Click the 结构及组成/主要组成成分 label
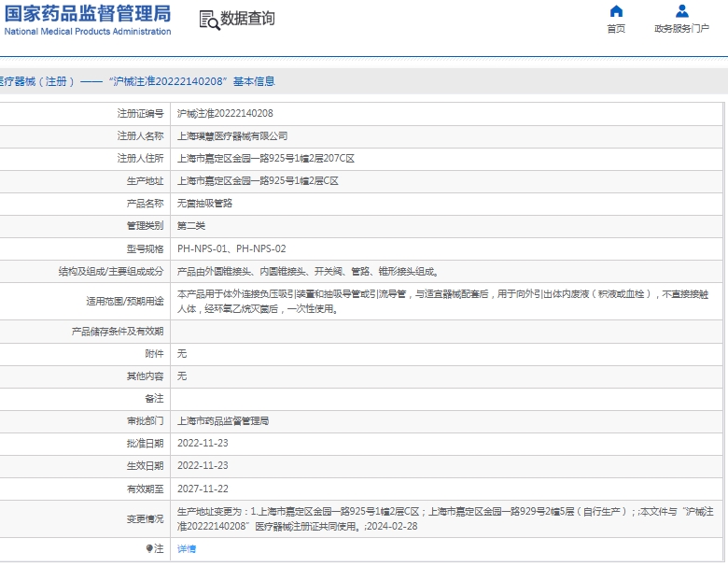The image size is (728, 567). (x=111, y=272)
